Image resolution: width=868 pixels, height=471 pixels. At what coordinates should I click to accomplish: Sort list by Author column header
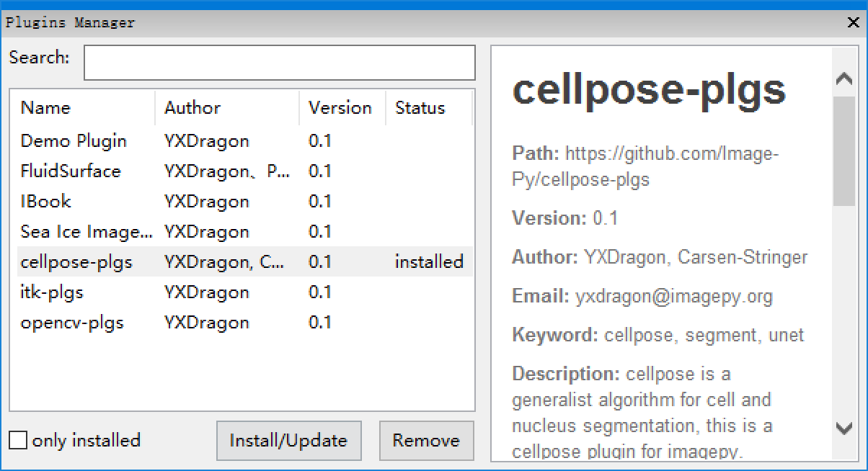click(227, 108)
